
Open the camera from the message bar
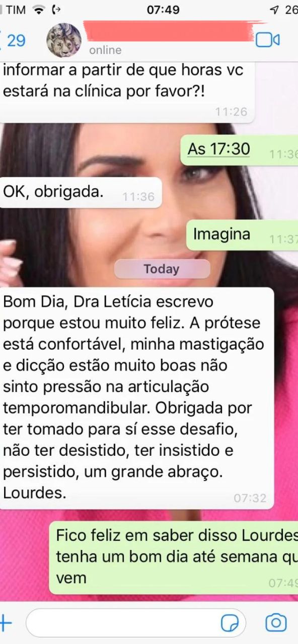tap(275, 623)
